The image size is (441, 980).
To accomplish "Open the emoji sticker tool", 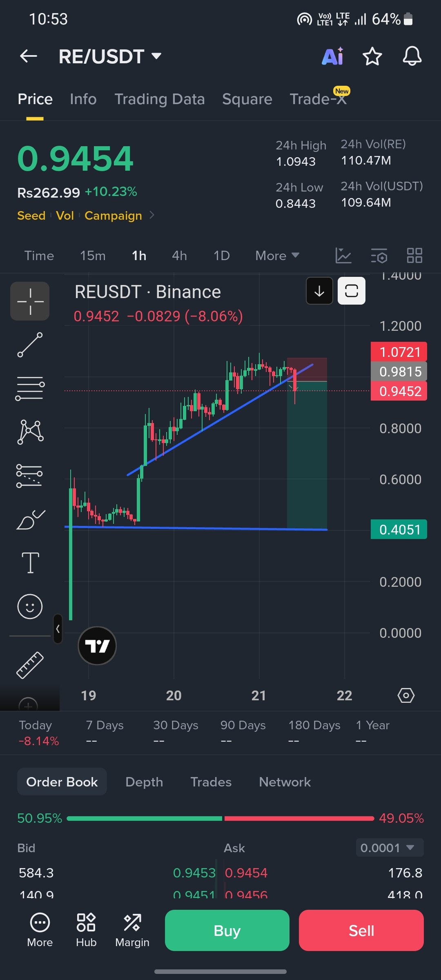I will point(30,606).
